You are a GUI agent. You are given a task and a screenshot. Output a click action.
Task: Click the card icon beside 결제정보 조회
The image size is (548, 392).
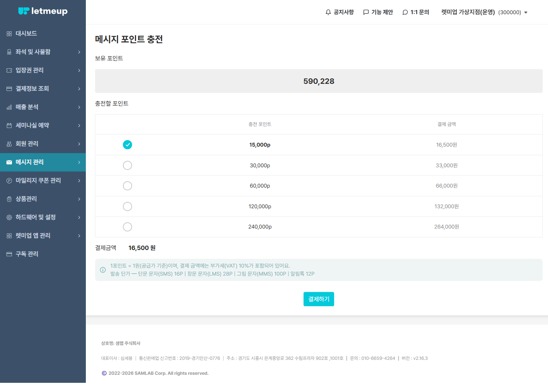(9, 89)
